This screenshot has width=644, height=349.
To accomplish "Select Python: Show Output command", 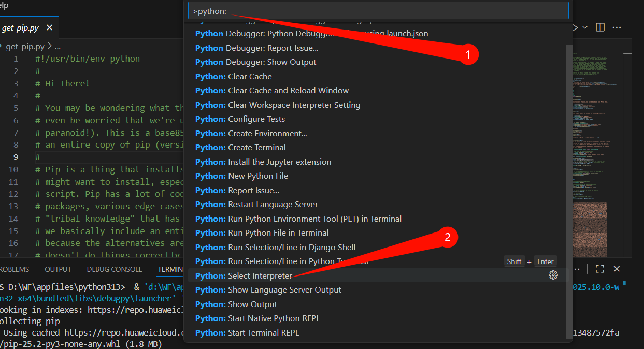I will pos(378,304).
